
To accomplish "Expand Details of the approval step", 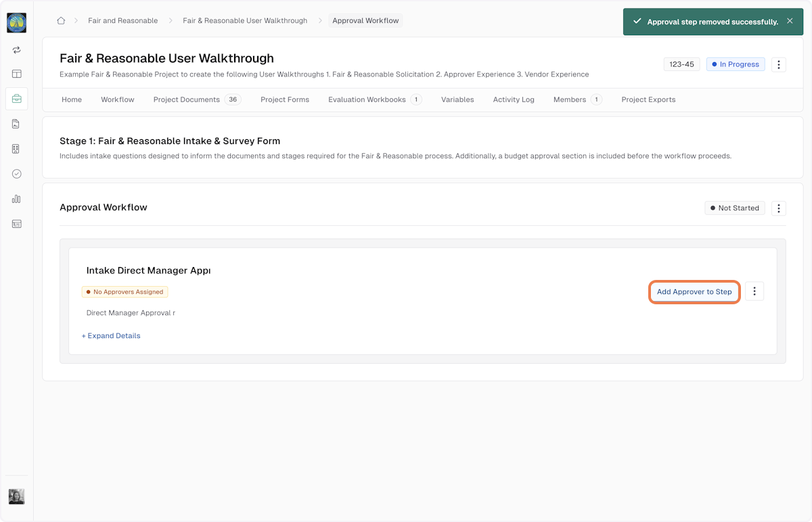I will pyautogui.click(x=111, y=336).
